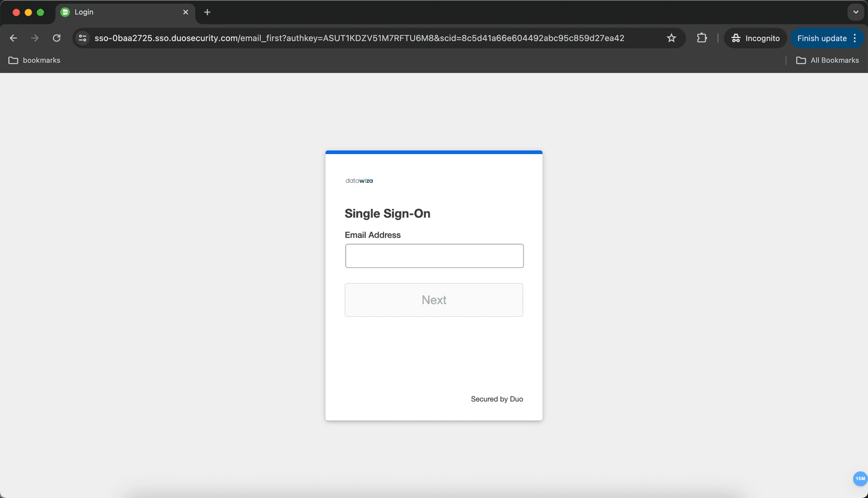
Task: Click the green fullscreen window button
Action: point(40,12)
